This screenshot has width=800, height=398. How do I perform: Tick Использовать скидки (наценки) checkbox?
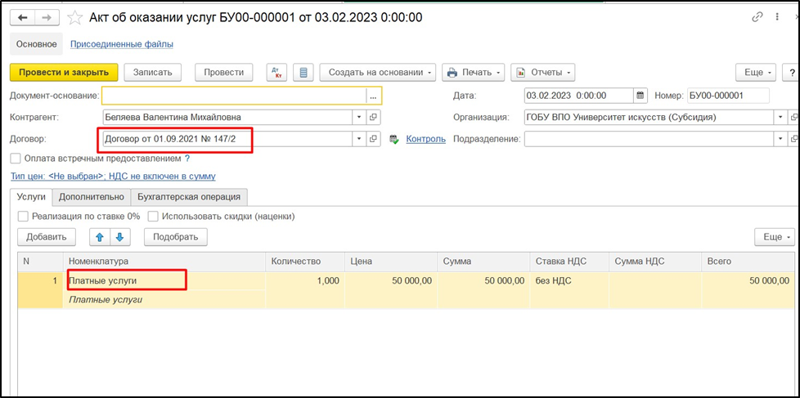[153, 216]
